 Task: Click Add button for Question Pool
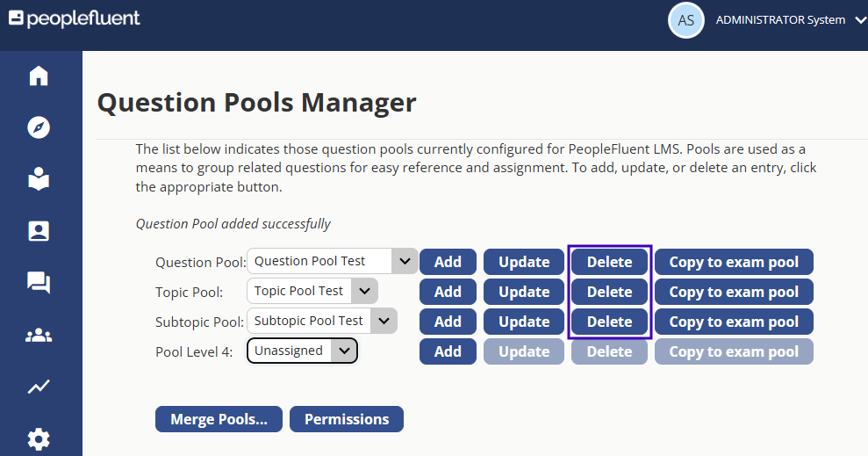448,262
